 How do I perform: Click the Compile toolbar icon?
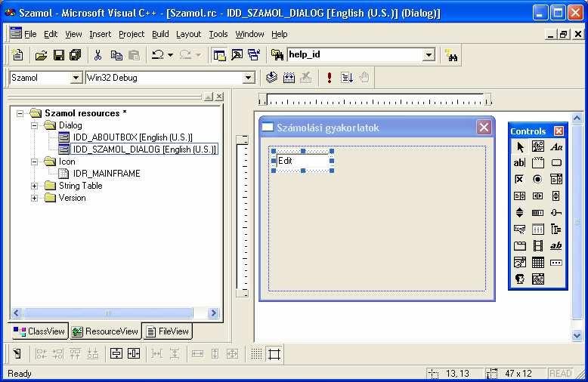coord(271,78)
